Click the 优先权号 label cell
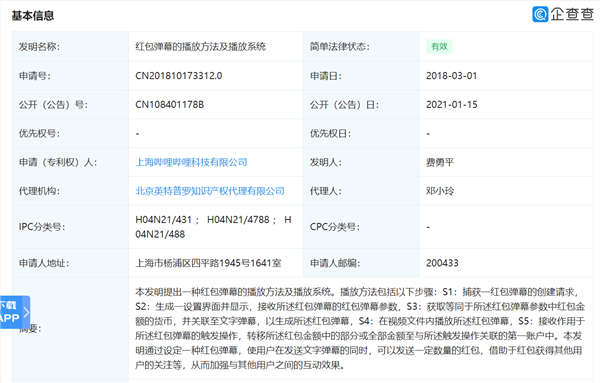 pyautogui.click(x=70, y=133)
